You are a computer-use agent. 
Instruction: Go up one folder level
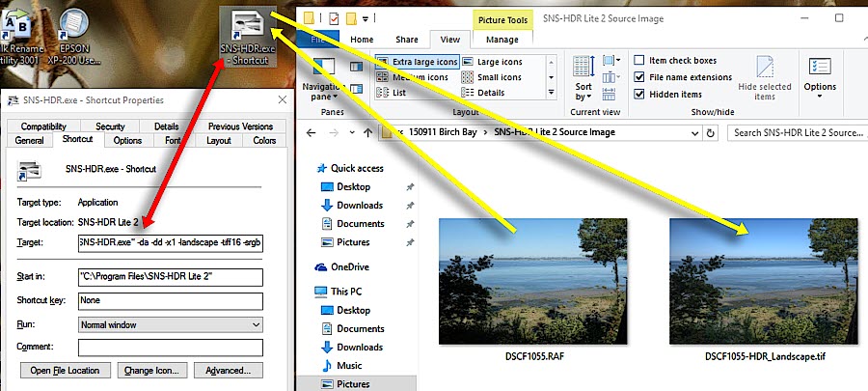tap(368, 133)
